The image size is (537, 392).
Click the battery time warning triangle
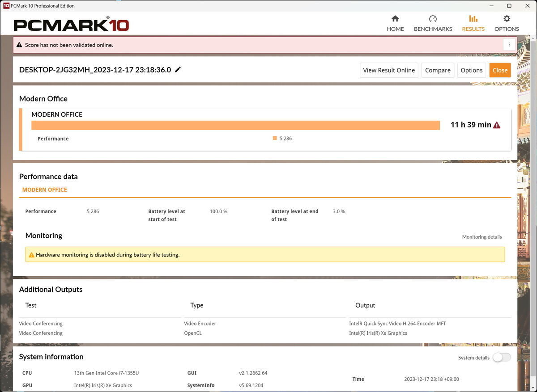(x=497, y=125)
